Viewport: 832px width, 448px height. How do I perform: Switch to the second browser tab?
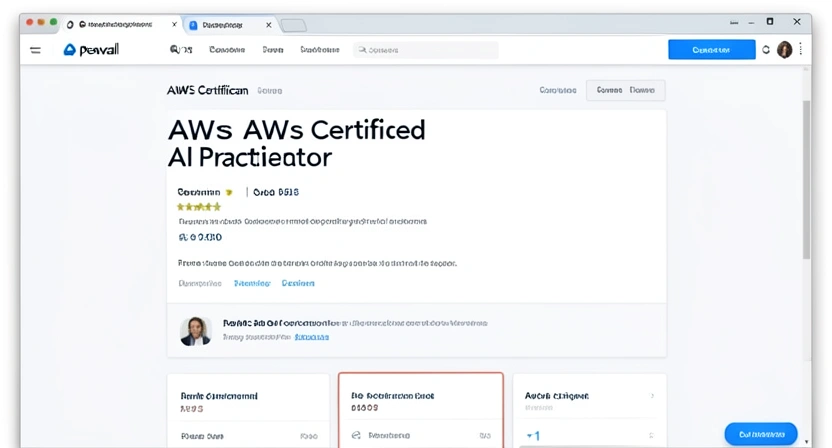click(230, 25)
